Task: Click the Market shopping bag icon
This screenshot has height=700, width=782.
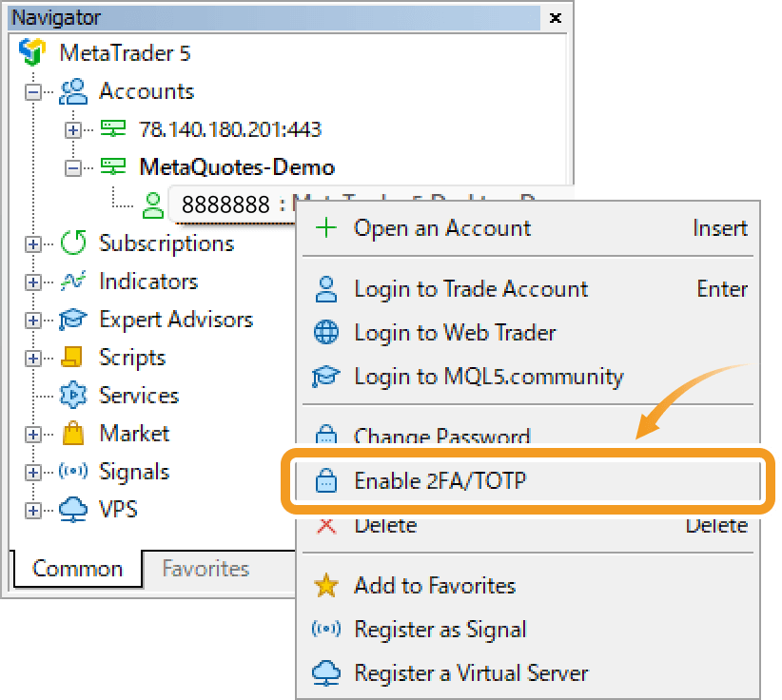Action: point(73,433)
